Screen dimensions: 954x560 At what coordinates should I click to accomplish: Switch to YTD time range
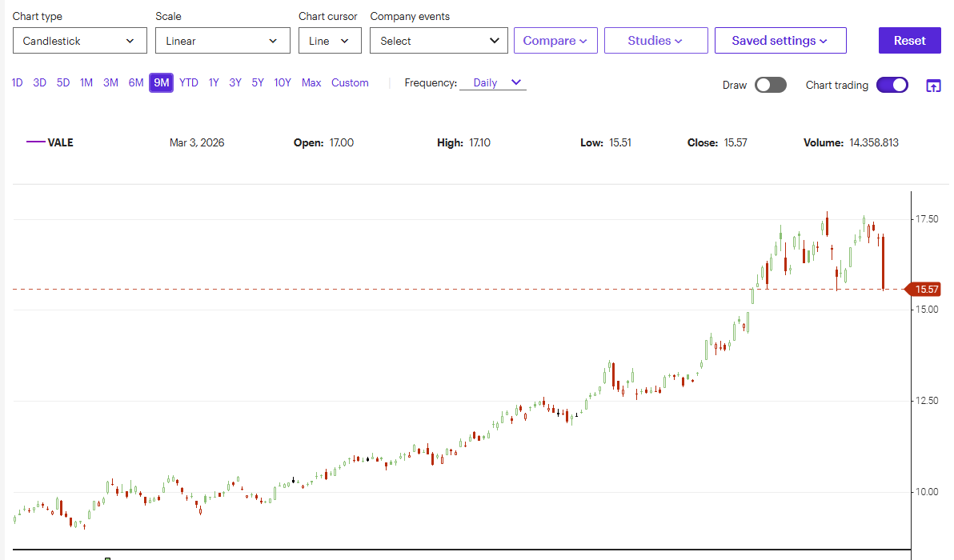tap(189, 82)
